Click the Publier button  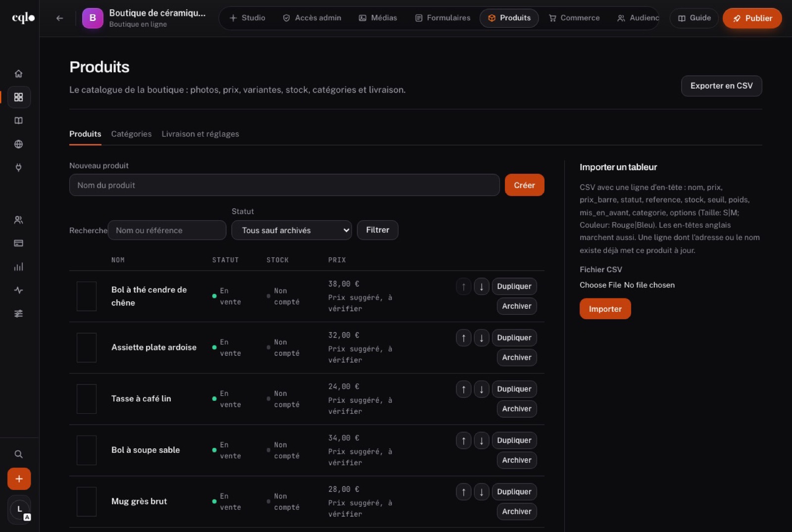(752, 18)
